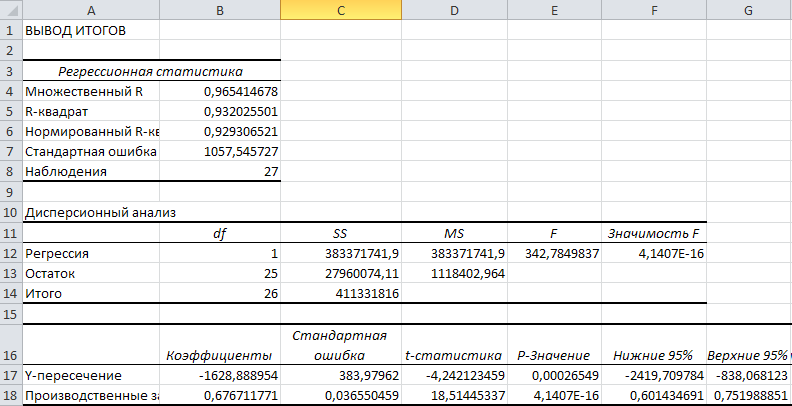792x406 pixels.
Task: Select value 1057,545727
Action: click(220, 151)
